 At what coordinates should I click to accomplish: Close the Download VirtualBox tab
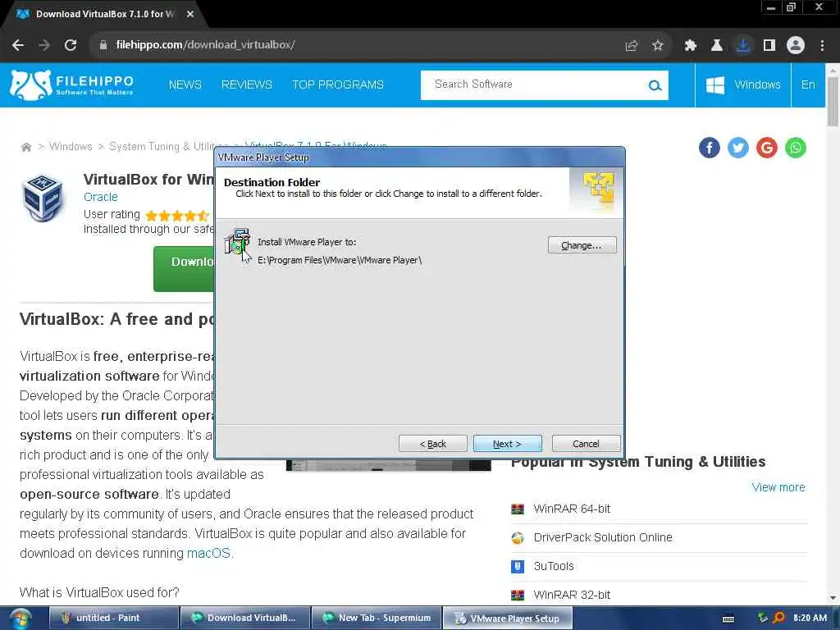tap(190, 14)
